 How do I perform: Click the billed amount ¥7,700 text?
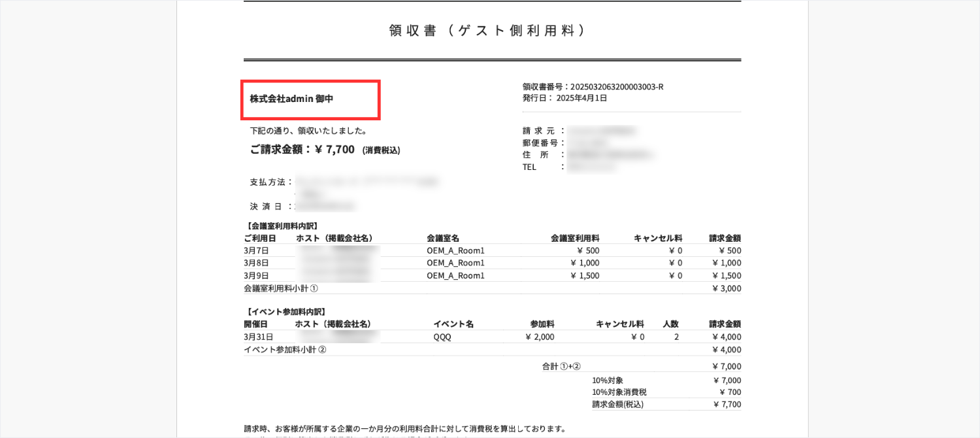[x=336, y=149]
